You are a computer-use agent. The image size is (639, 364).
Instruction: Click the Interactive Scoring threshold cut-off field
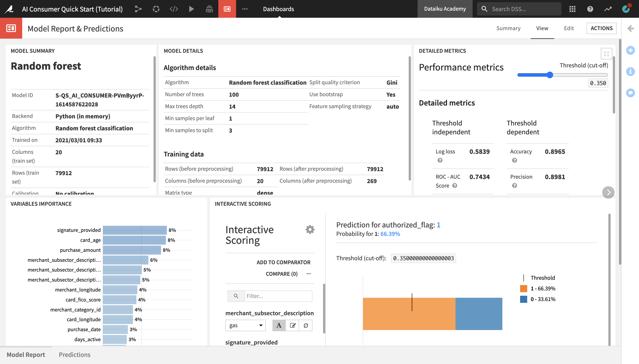[423, 258]
